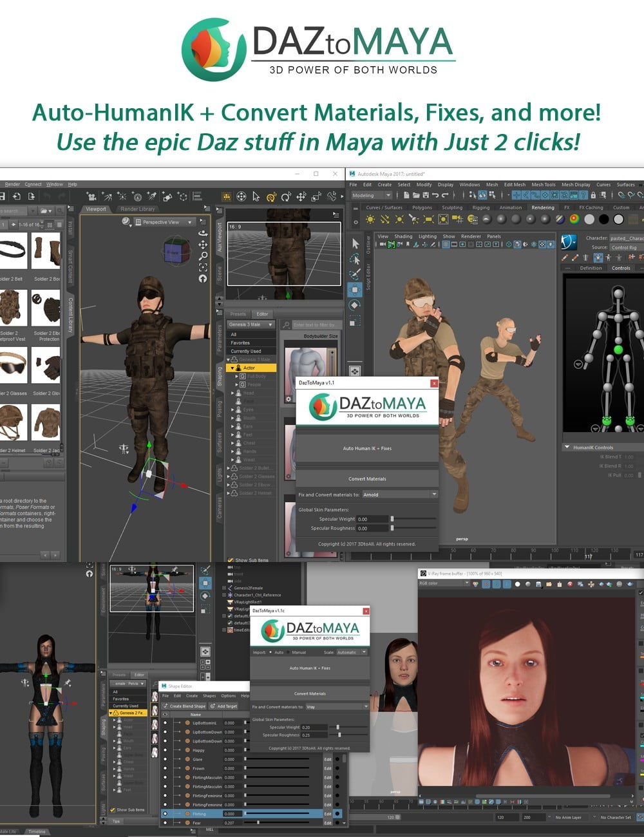
Task: Activate Maya's Scale tool in the toolbox
Action: coord(355,320)
